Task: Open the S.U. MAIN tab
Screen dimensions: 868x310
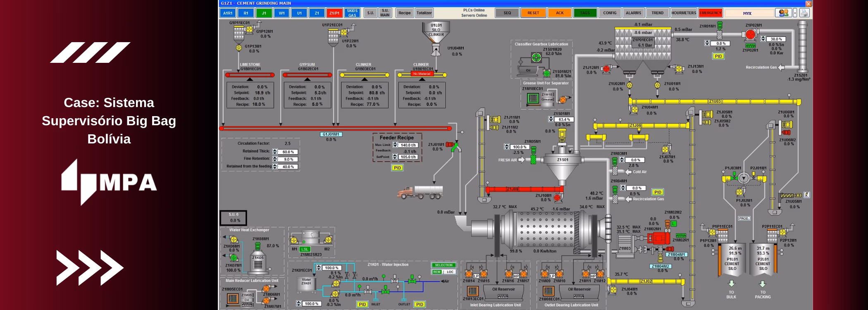Action: [385, 13]
